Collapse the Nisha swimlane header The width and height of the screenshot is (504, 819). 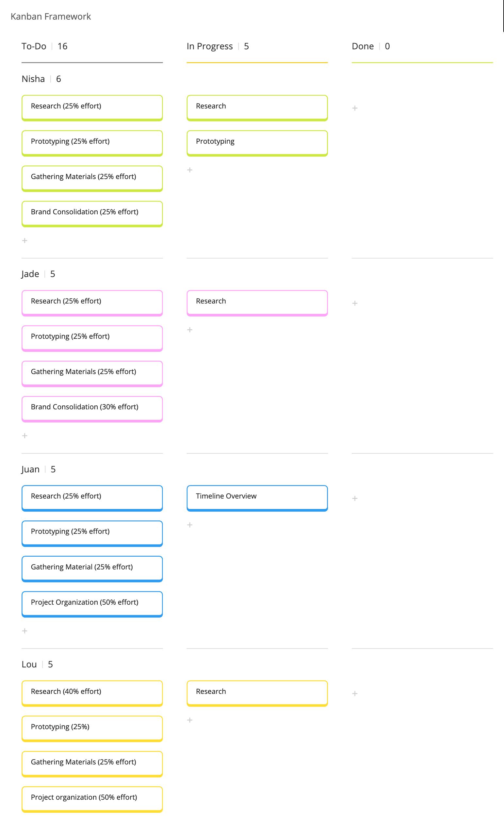pos(33,79)
